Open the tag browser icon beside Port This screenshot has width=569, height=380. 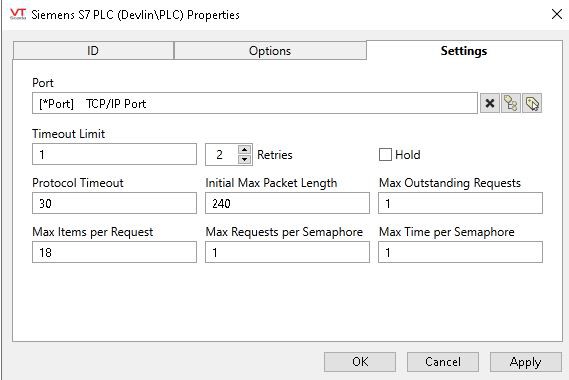click(511, 103)
